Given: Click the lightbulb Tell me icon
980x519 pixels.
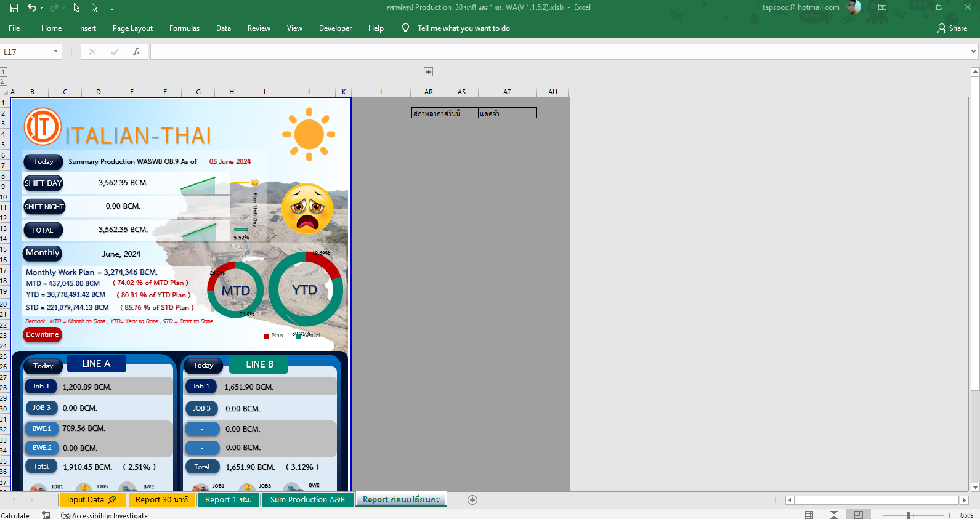Looking at the screenshot, I should point(405,28).
